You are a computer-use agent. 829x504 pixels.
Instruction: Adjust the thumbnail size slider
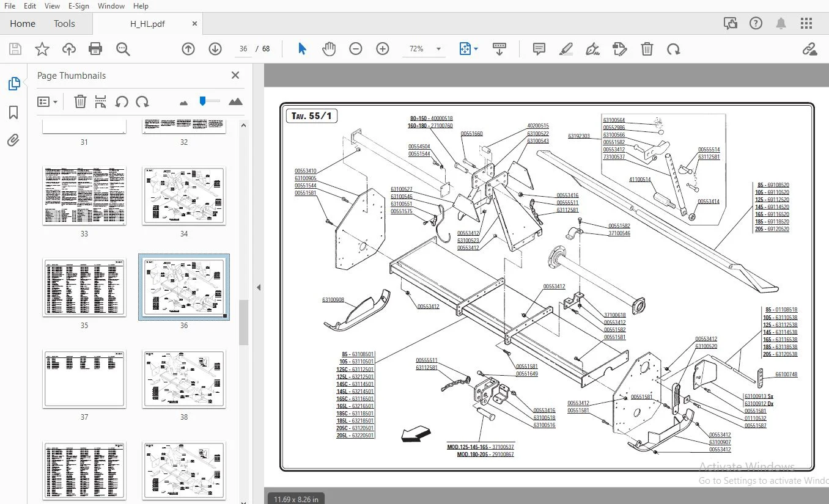tap(210, 101)
